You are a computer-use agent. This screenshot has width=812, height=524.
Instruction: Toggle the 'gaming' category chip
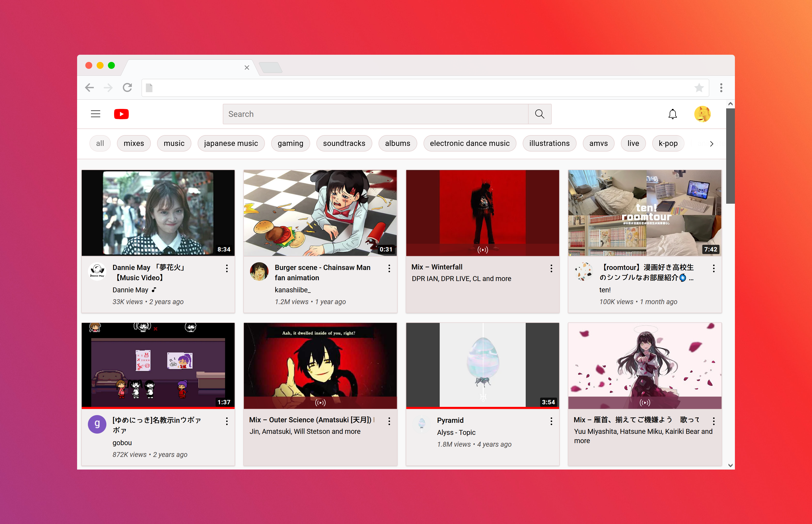[290, 143]
